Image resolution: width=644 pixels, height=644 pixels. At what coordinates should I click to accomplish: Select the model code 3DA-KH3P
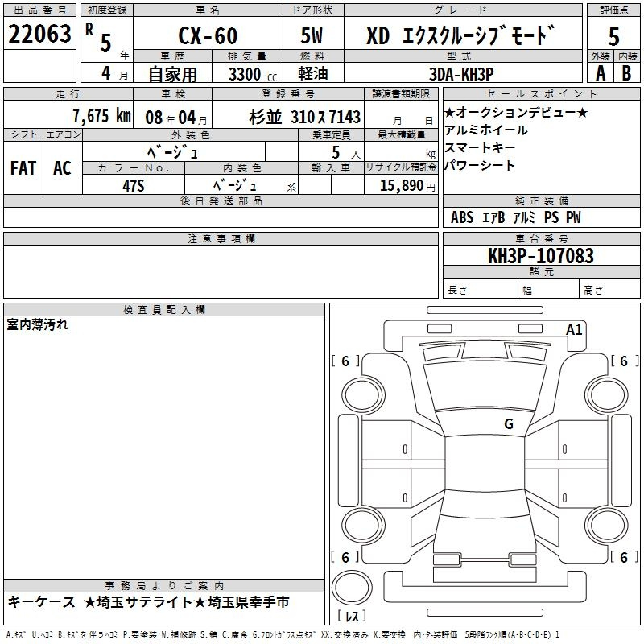(x=463, y=72)
